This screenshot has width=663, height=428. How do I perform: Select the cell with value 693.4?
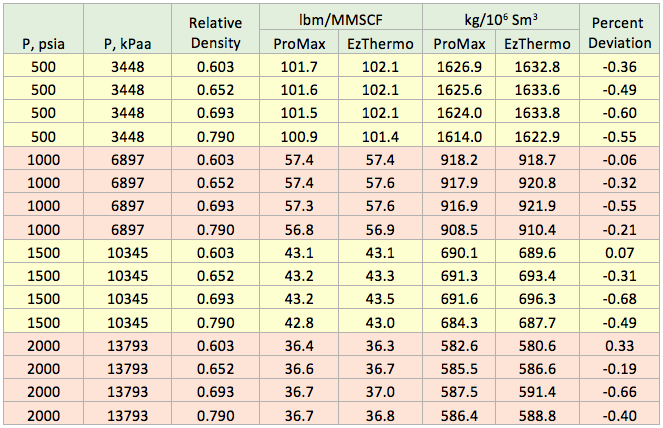537,275
